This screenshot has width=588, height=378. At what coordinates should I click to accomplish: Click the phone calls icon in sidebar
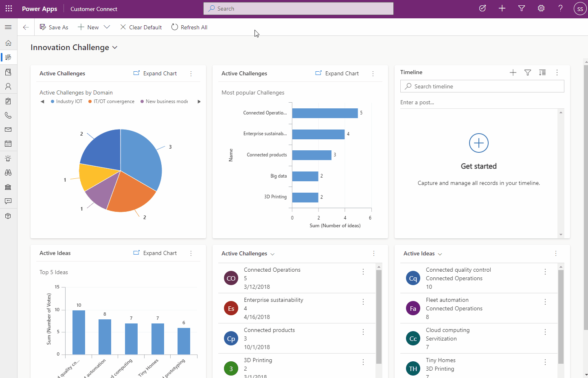[x=8, y=115]
